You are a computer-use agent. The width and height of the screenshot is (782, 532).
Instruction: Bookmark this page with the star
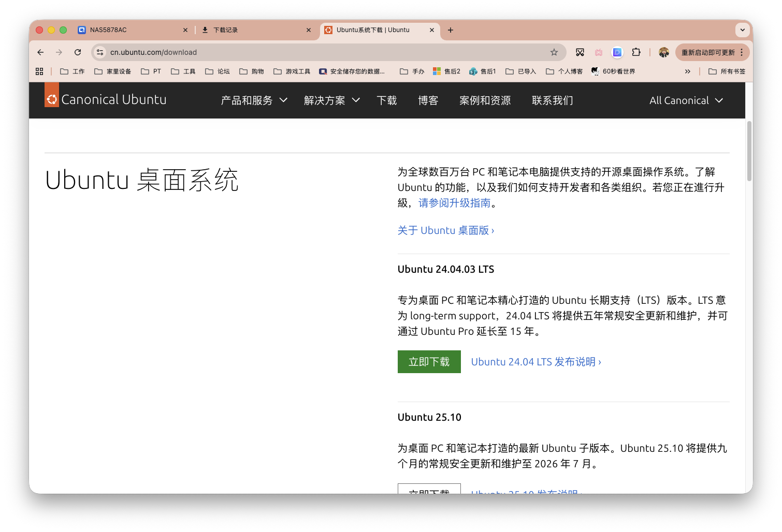point(554,52)
